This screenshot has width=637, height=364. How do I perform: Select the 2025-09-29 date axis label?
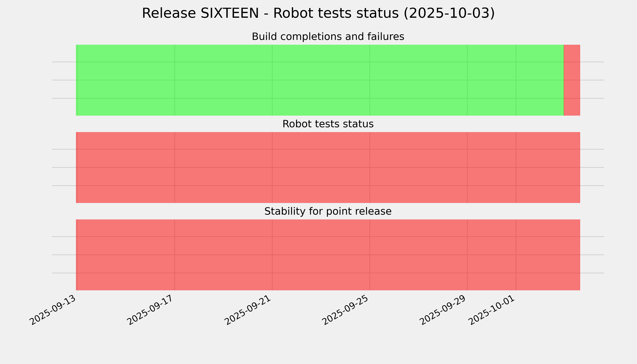click(x=443, y=311)
